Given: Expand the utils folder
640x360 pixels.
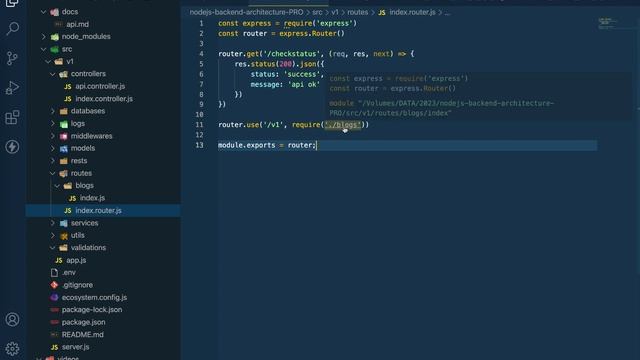Looking at the screenshot, I should tap(53, 235).
